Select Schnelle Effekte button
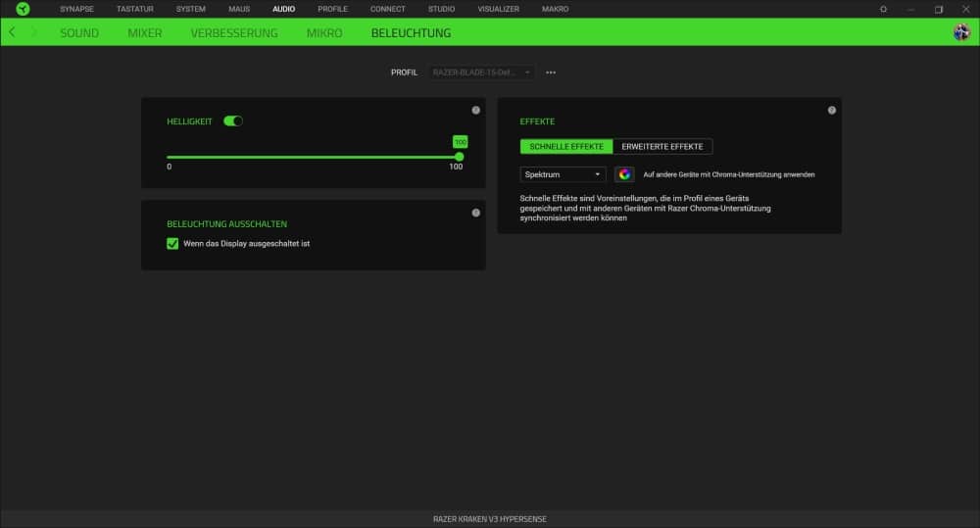The image size is (980, 528). pyautogui.click(x=566, y=146)
